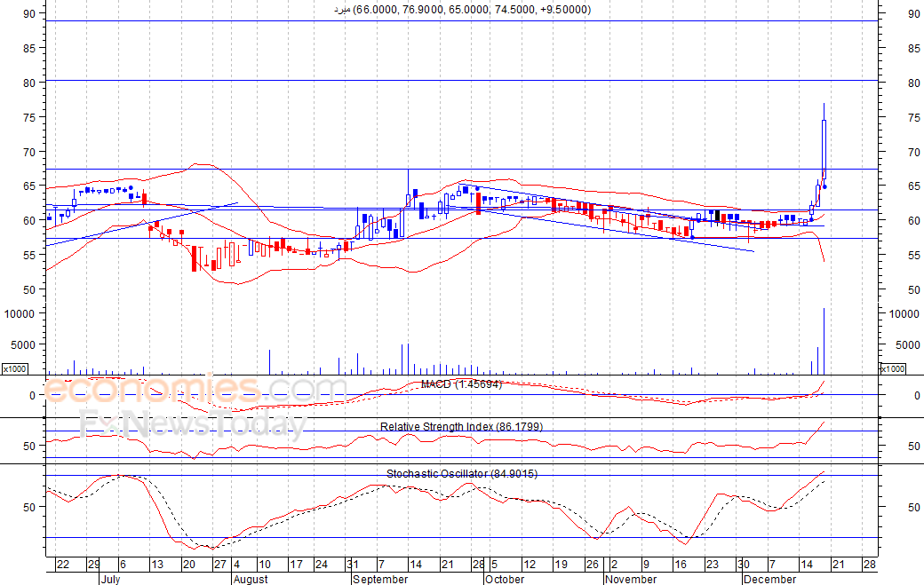Click the 75 price label on right axis
Screen dimensions: 924x585
914,118
